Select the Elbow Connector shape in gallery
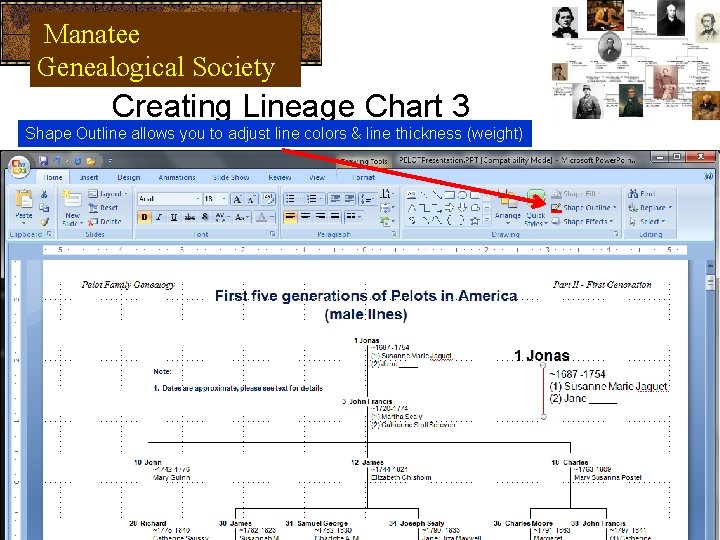Viewport: 720px width, 540px height. (x=425, y=208)
